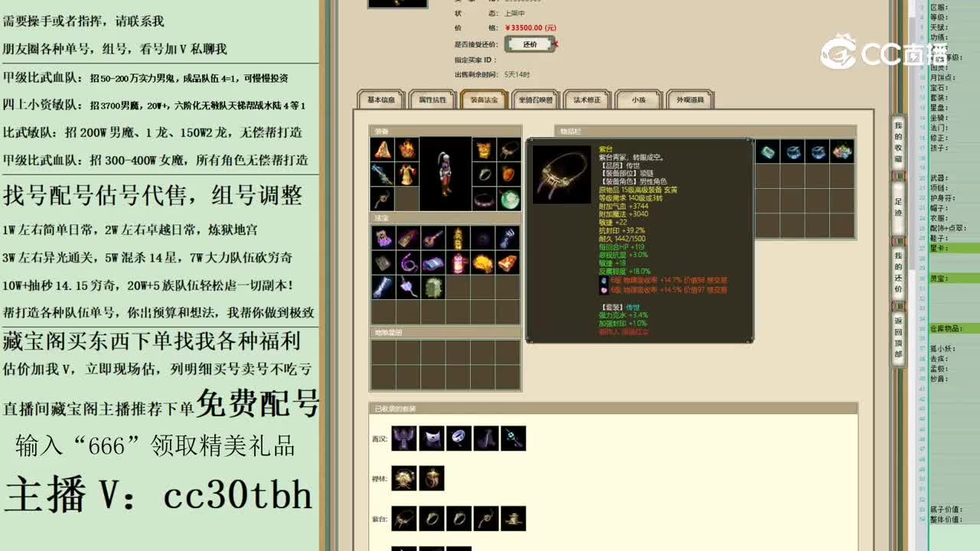The height and width of the screenshot is (551, 980).
Task: Click the 仓库物品: row in sheet
Action: click(x=954, y=328)
